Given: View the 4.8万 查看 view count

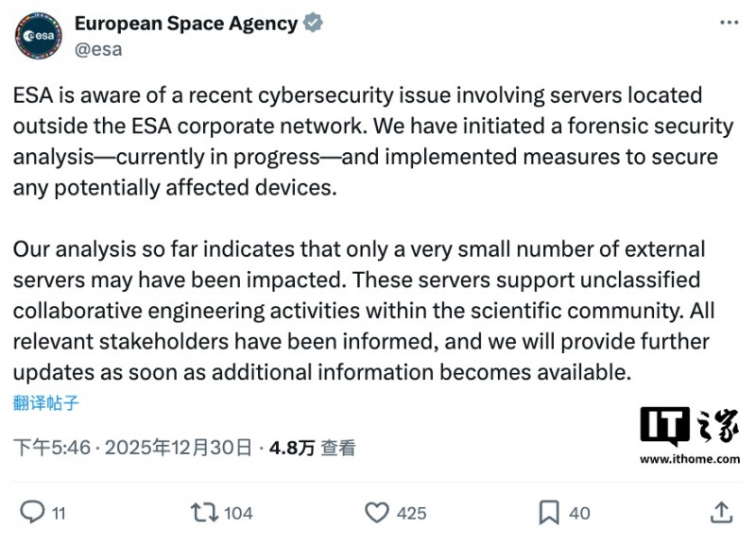Looking at the screenshot, I should pyautogui.click(x=312, y=448).
